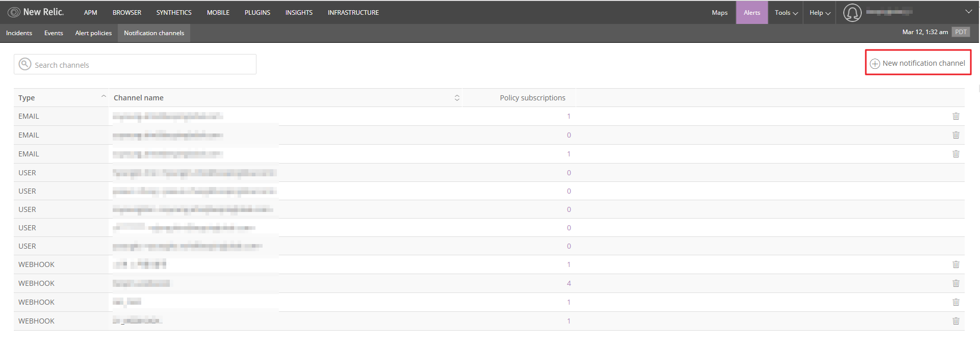Click trash icon on last WEBHOOK row
Image resolution: width=980 pixels, height=348 pixels.
(x=956, y=321)
